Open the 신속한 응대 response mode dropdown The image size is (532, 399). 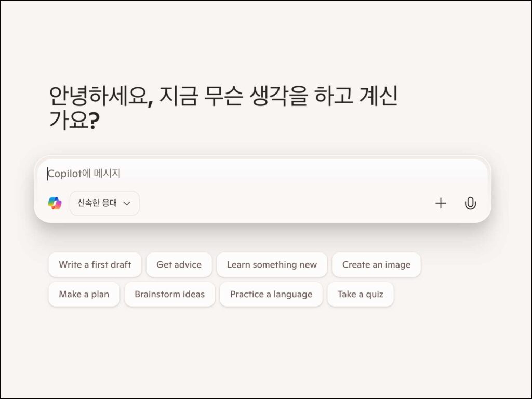point(104,203)
